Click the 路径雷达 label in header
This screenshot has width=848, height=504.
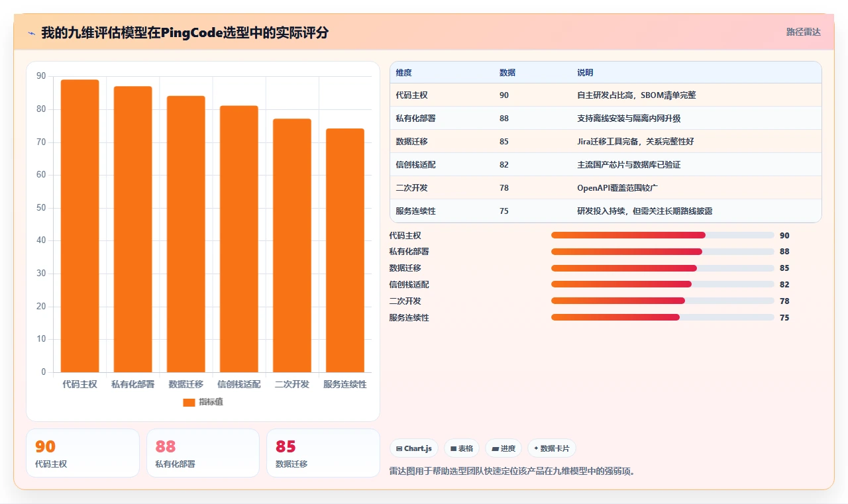pyautogui.click(x=803, y=32)
